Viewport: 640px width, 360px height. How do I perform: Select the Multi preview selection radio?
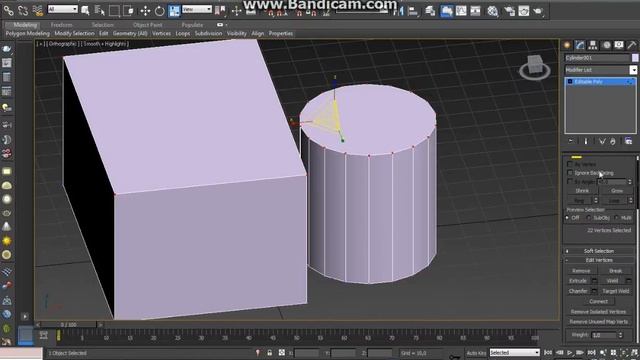[616, 218]
